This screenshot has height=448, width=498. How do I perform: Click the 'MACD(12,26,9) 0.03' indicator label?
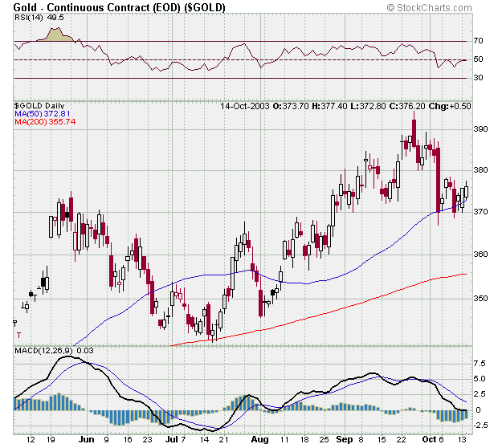click(55, 351)
